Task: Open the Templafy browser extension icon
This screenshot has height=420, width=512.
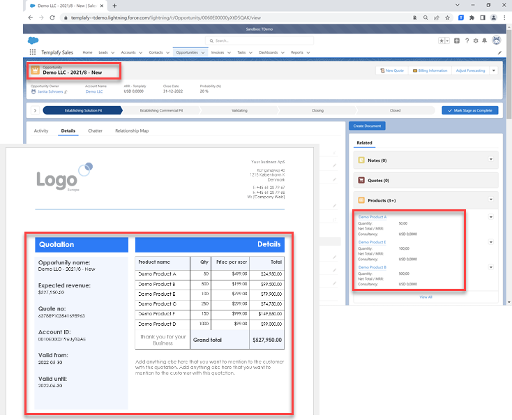Action: click(461, 17)
